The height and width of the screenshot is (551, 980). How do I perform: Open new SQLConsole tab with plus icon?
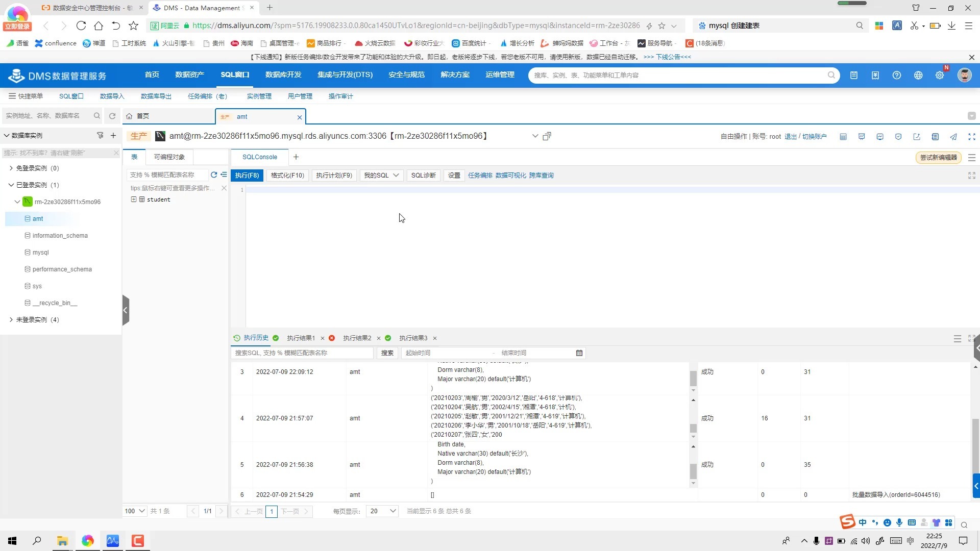tap(296, 157)
